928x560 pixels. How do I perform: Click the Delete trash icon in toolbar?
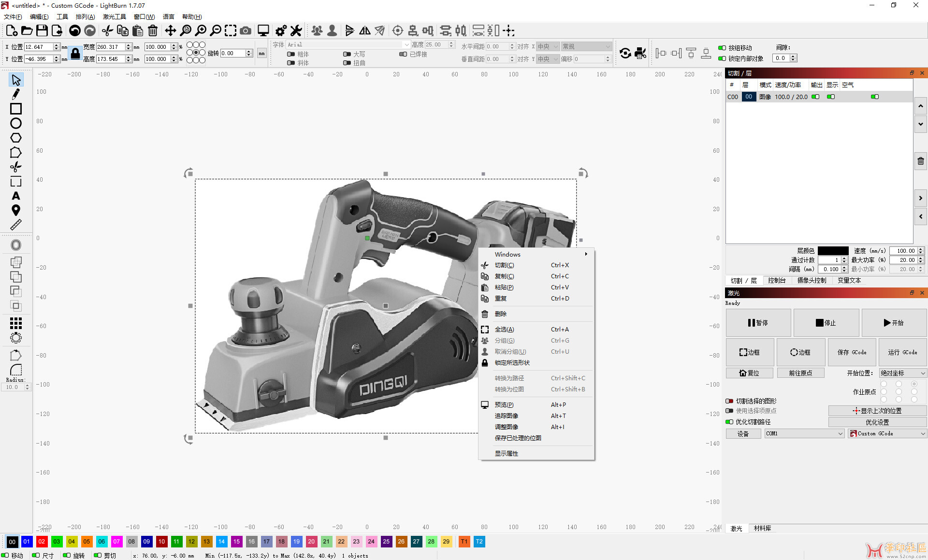pos(153,31)
